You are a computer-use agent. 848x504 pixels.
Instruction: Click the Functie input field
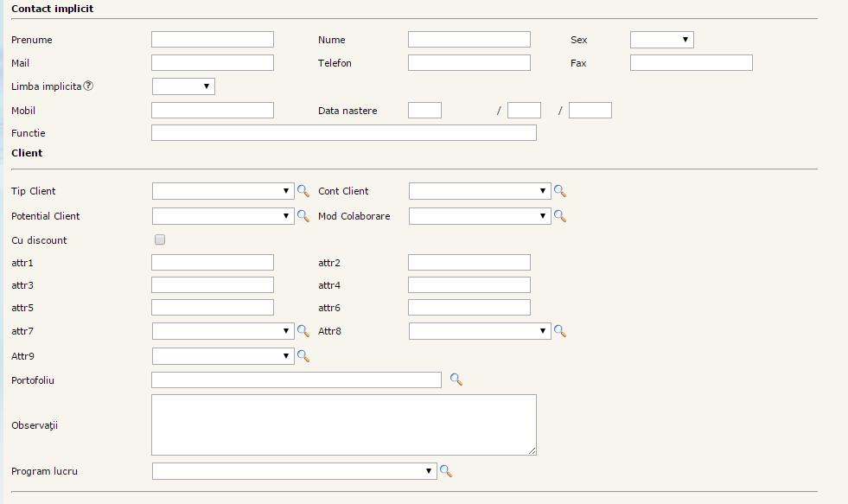coord(343,133)
